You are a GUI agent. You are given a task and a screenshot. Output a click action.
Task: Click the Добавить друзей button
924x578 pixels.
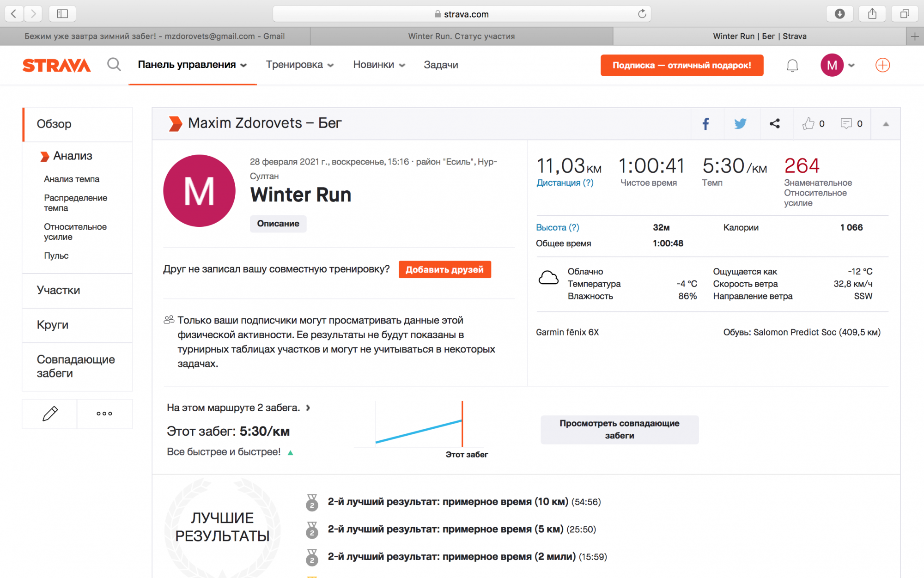point(444,269)
